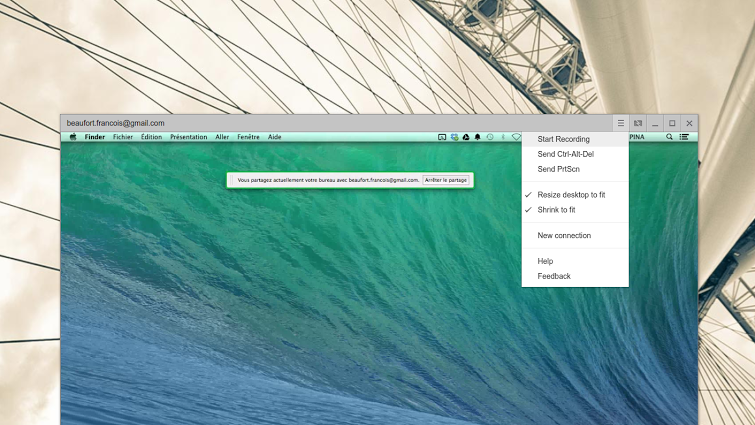
Task: Expand the Présentation menu
Action: tap(188, 137)
